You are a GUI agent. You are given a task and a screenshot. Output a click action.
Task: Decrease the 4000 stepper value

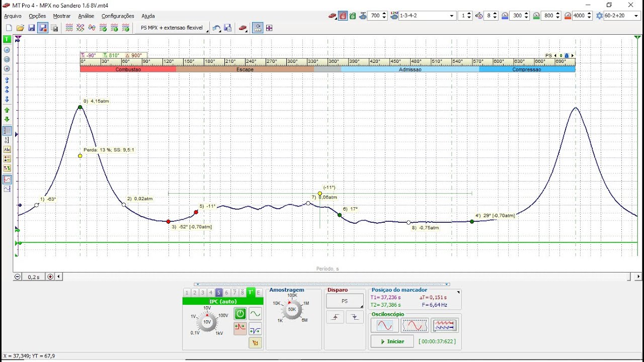(x=589, y=18)
